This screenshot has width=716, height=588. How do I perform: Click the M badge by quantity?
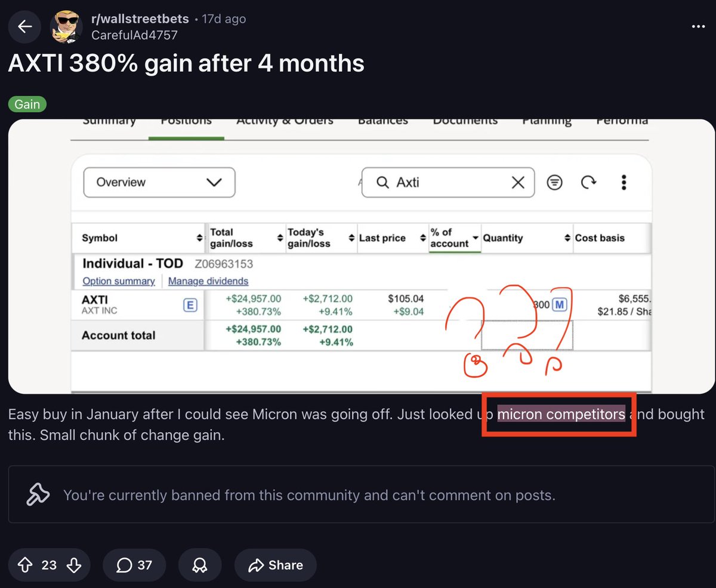tap(559, 305)
